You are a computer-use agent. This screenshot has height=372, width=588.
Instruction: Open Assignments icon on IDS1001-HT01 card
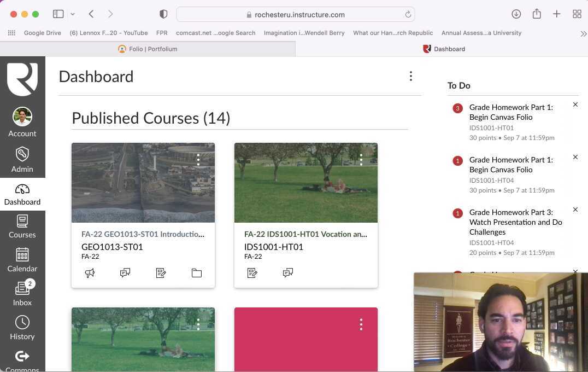point(252,272)
